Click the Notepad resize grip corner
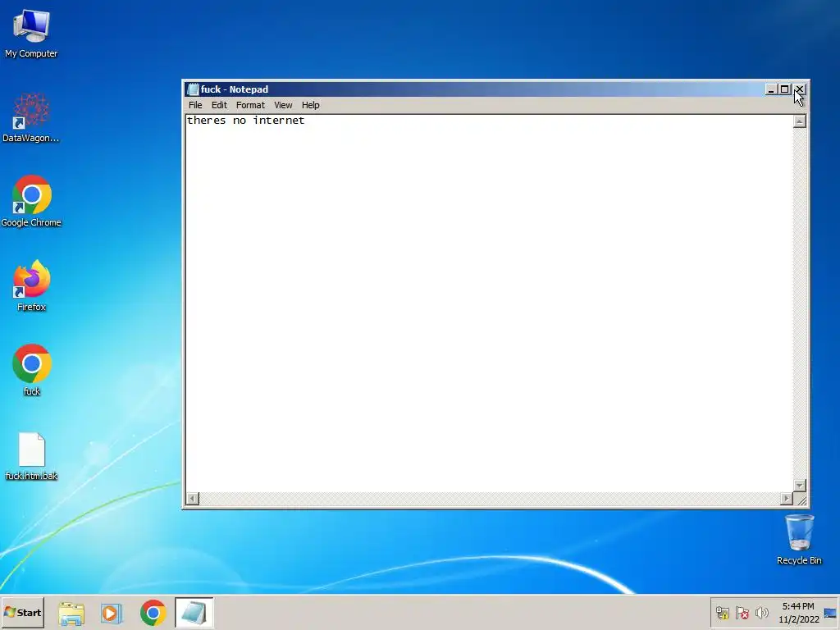Screen dimensions: 840x630 [x=801, y=500]
